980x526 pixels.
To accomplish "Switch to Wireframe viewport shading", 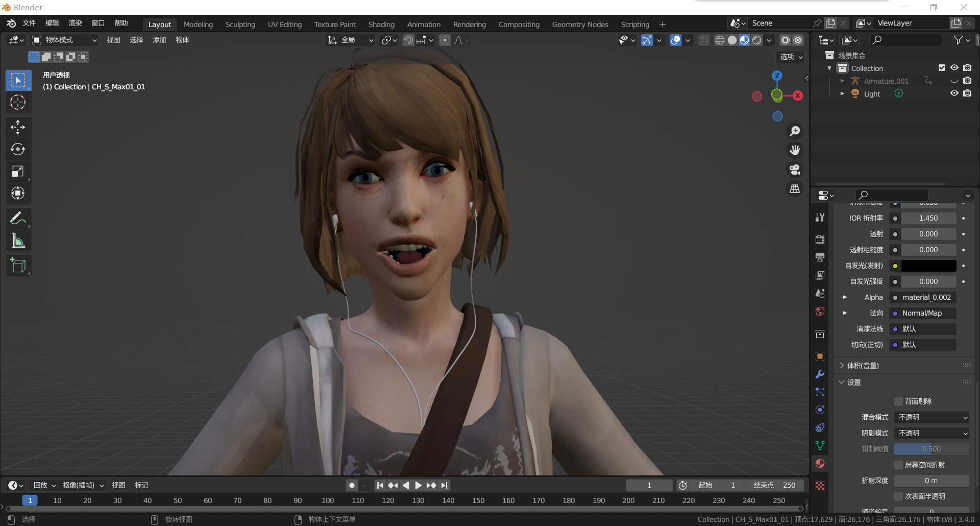I will tap(720, 40).
